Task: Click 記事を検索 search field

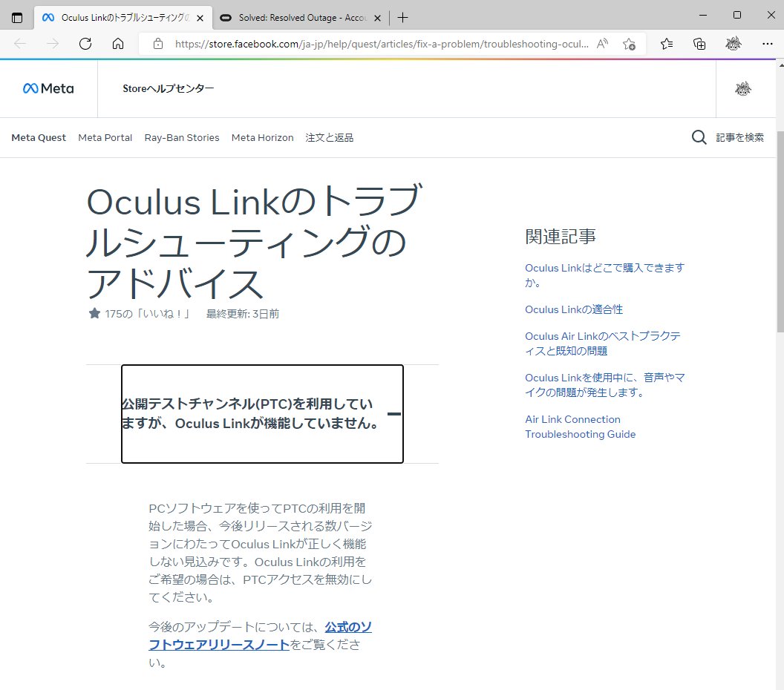Action: pos(739,137)
